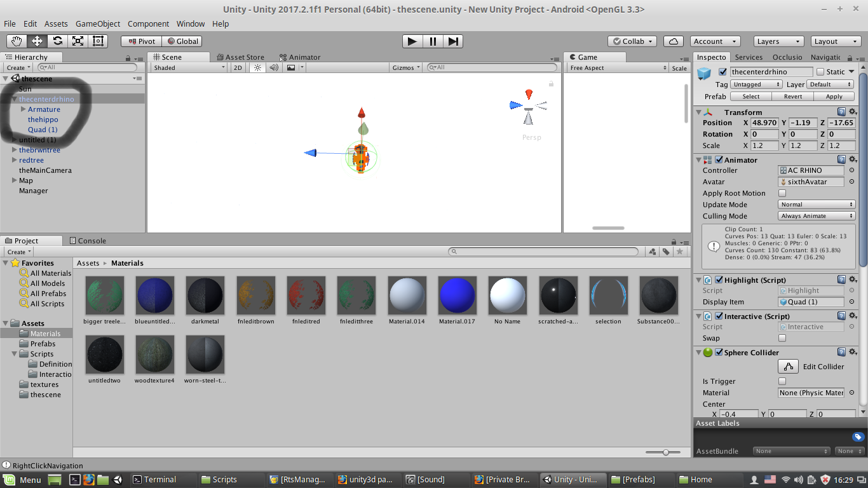Open Animator component gear menu
This screenshot has width=868, height=488.
click(853, 159)
